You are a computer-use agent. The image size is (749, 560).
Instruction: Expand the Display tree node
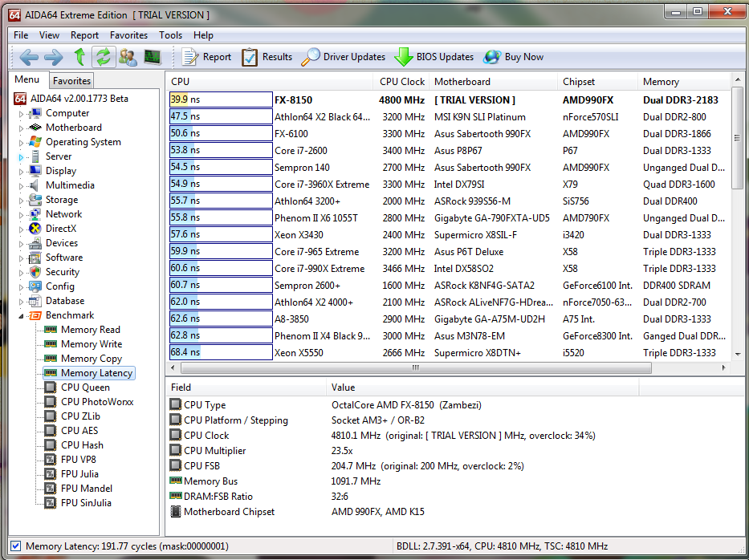(21, 172)
